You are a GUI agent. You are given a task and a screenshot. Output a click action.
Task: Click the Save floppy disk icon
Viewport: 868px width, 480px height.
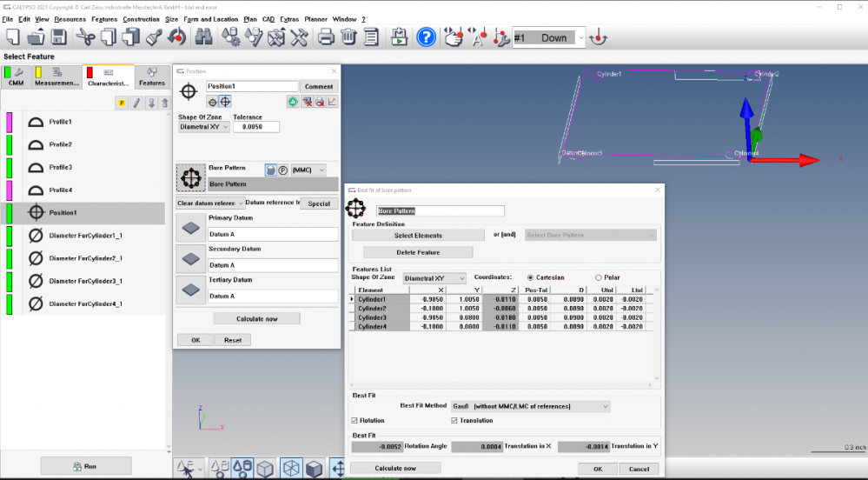(59, 37)
